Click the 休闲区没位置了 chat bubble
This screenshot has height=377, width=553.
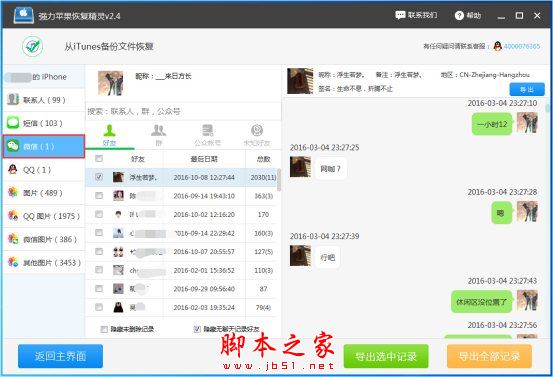[481, 302]
